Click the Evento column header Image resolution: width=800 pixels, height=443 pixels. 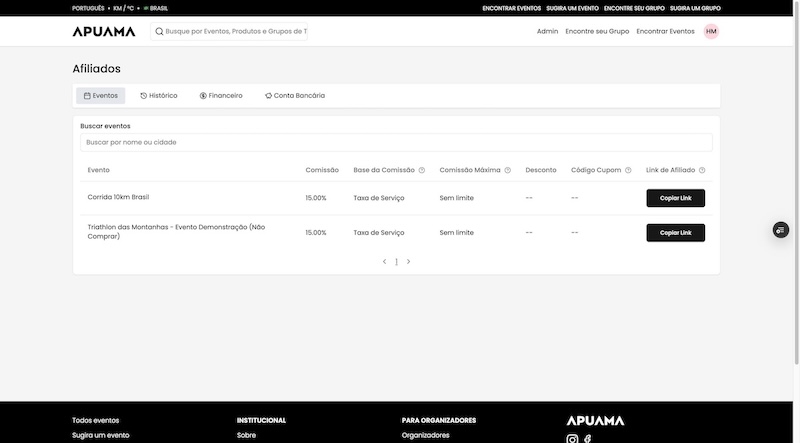98,170
